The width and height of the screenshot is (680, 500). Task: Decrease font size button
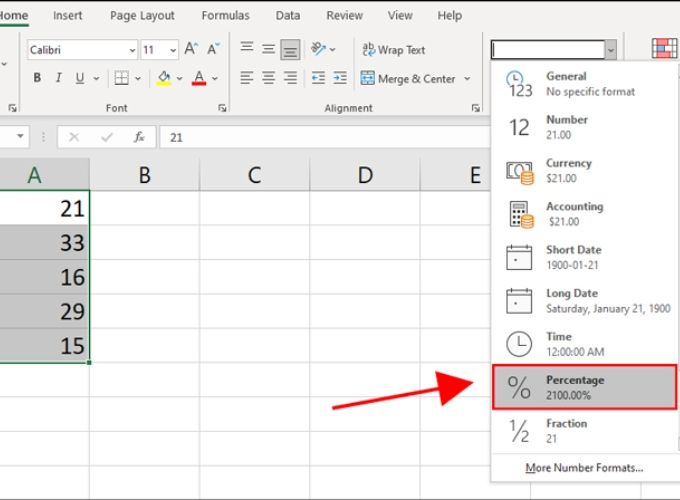click(213, 49)
